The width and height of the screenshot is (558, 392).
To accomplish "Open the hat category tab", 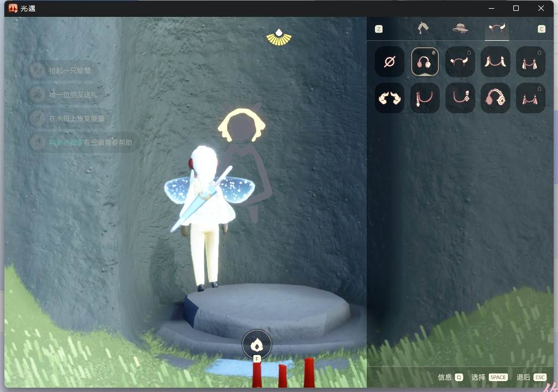I will [x=460, y=28].
